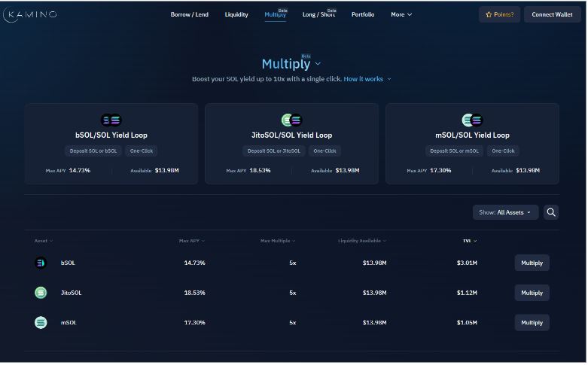Click 5x max multiple in bSOL row

293,263
